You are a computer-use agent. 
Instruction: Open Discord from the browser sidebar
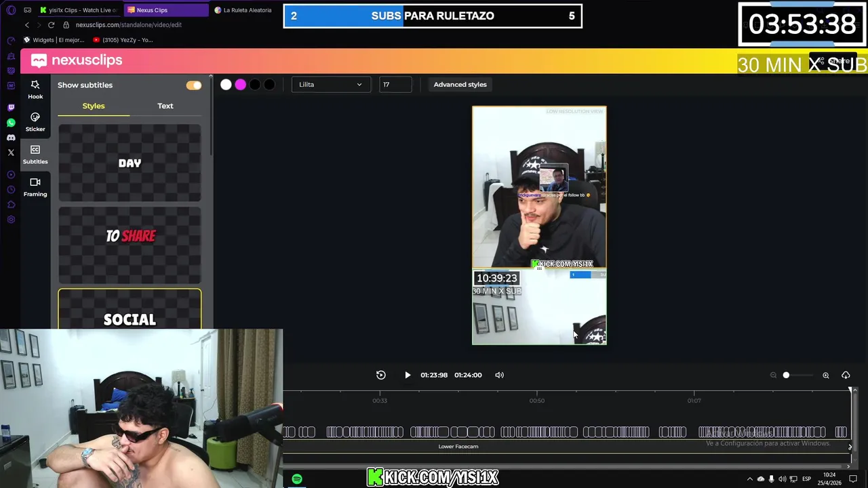(11, 138)
